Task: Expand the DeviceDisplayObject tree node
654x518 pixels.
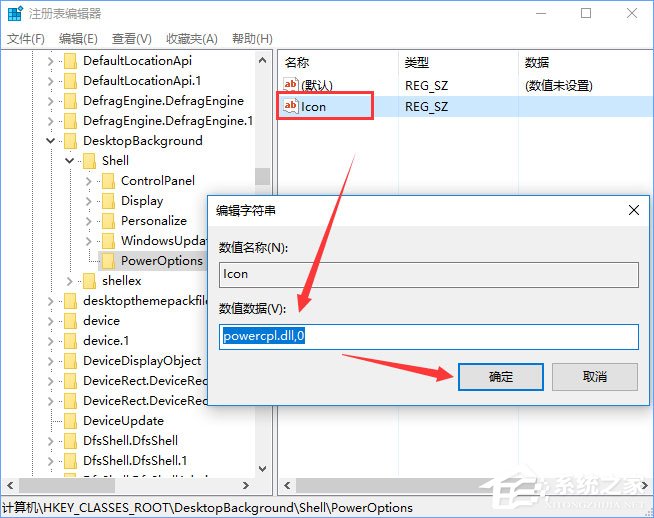Action: coord(50,362)
